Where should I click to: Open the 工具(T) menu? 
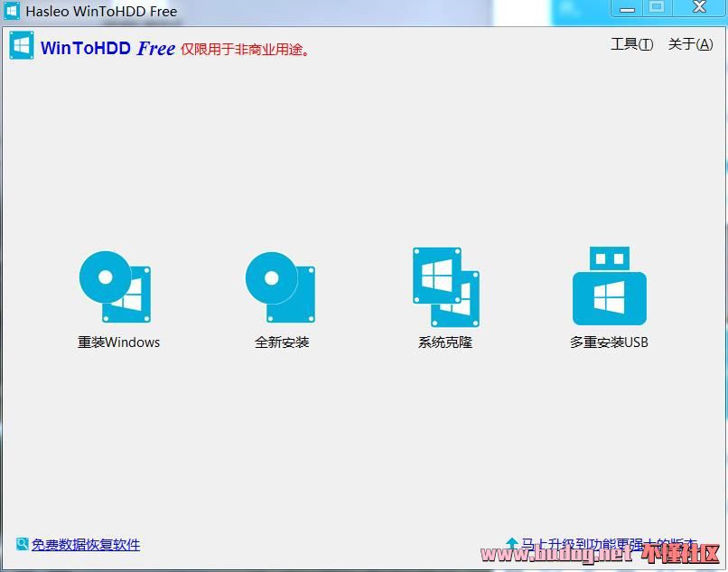point(632,44)
